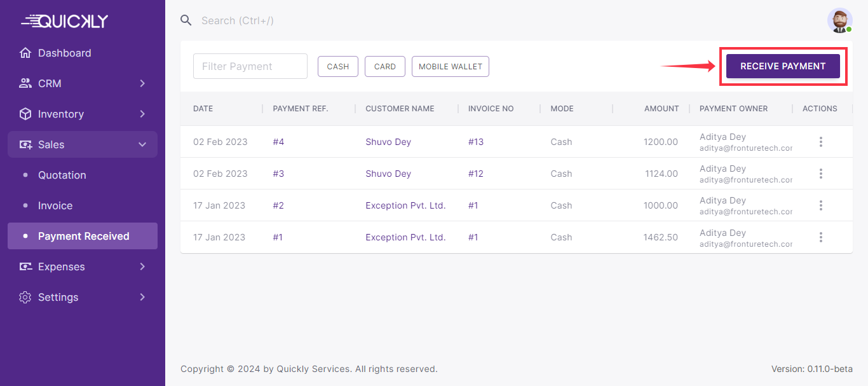This screenshot has width=868, height=386.
Task: Click the Filter Payment input field
Action: click(x=250, y=66)
